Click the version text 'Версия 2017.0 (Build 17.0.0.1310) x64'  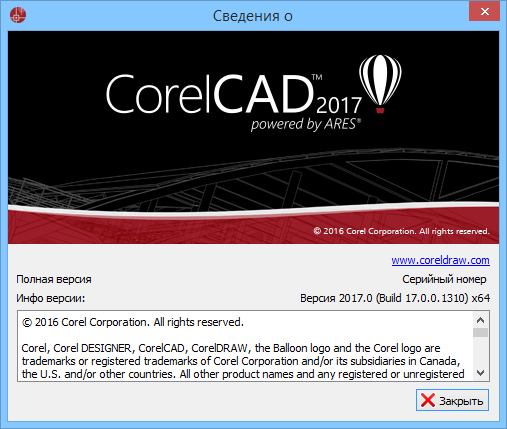click(x=395, y=298)
